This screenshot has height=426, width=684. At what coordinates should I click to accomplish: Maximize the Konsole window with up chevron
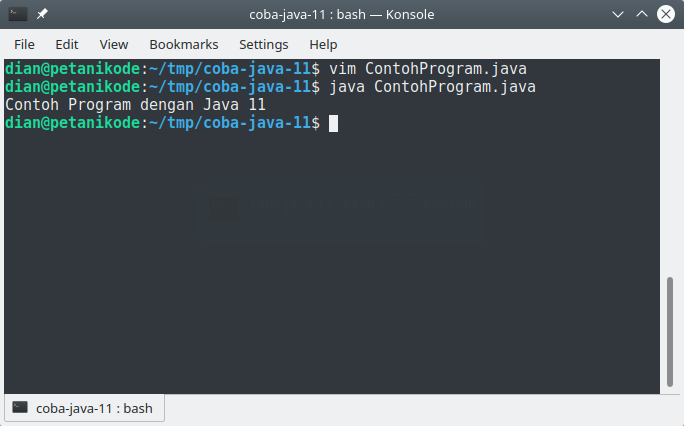(x=642, y=14)
